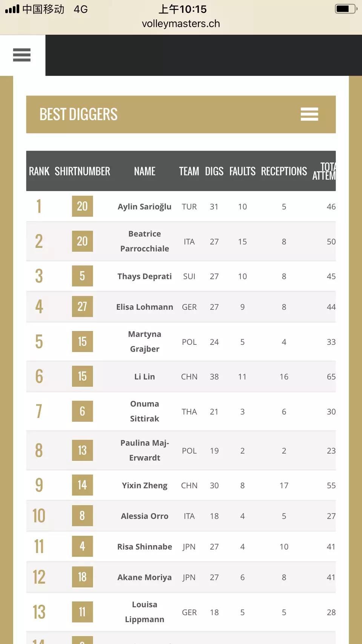The image size is (362, 644).
Task: Click the Team column header
Action: tap(189, 171)
